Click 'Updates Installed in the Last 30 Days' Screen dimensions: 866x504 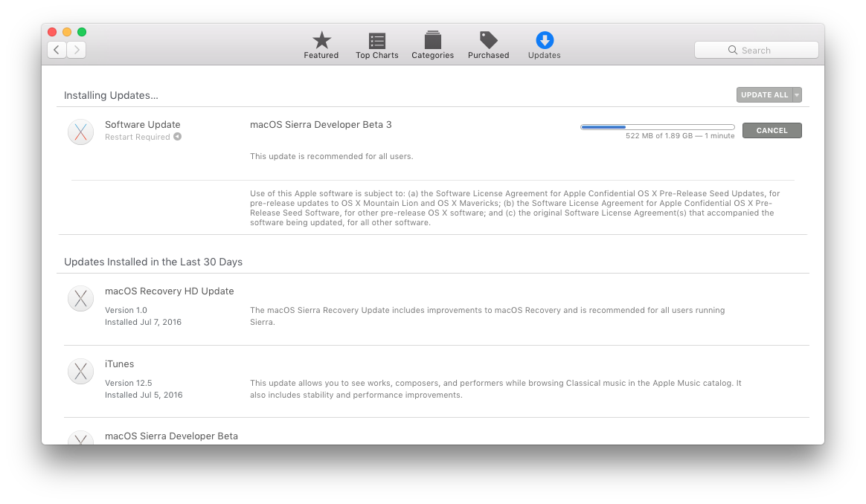click(153, 262)
